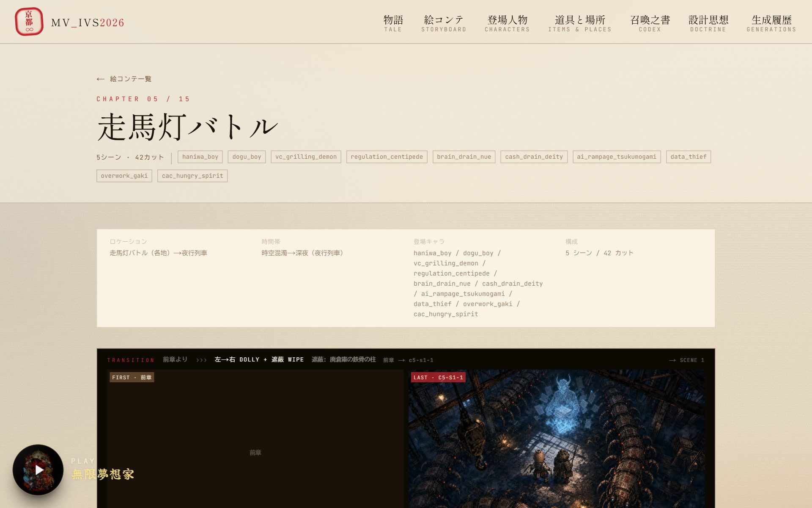Open the 生成履歴 GENERATIONS page
This screenshot has height=508, width=812.
point(771,23)
